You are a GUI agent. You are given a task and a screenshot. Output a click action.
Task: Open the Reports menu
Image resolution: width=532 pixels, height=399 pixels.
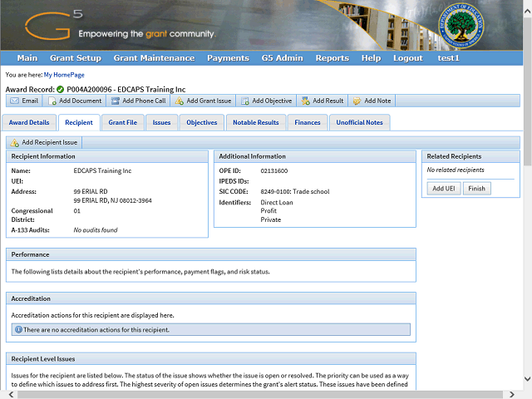[x=332, y=58]
